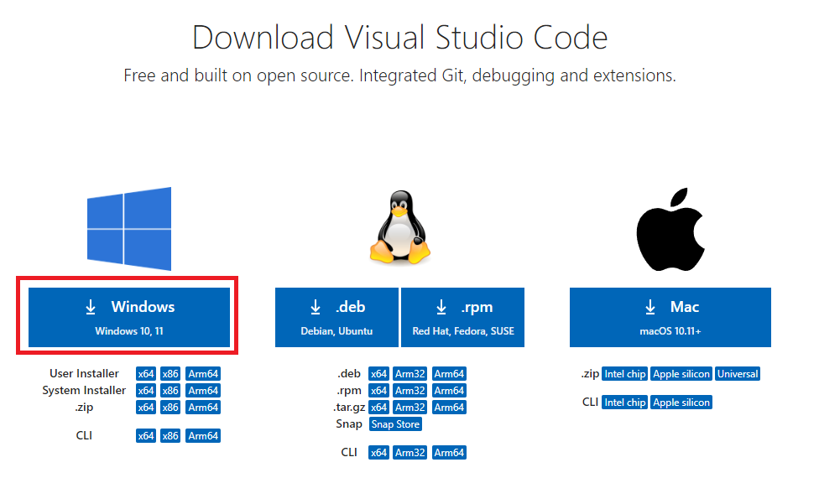Download the .deb package for Debian, Ubuntu
Image resolution: width=819 pixels, height=504 pixels.
(x=336, y=317)
